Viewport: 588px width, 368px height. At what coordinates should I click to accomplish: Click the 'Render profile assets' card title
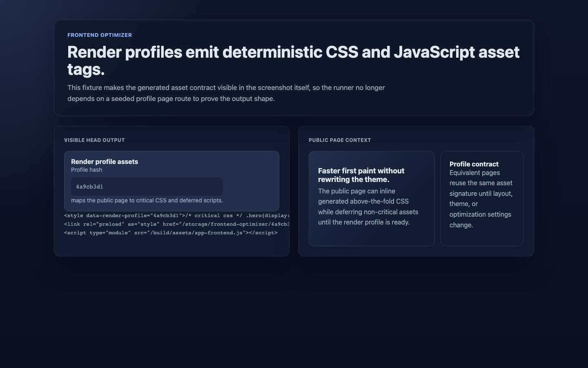point(105,162)
